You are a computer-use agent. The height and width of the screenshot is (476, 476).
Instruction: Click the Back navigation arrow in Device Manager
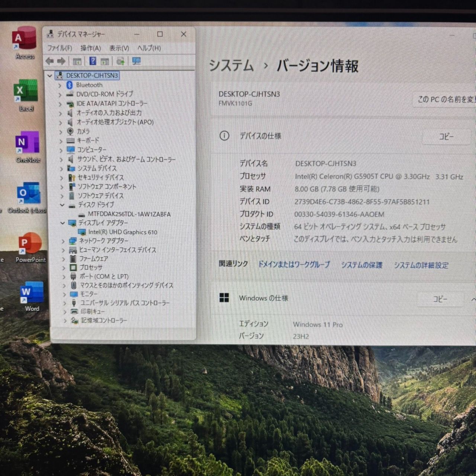point(50,61)
